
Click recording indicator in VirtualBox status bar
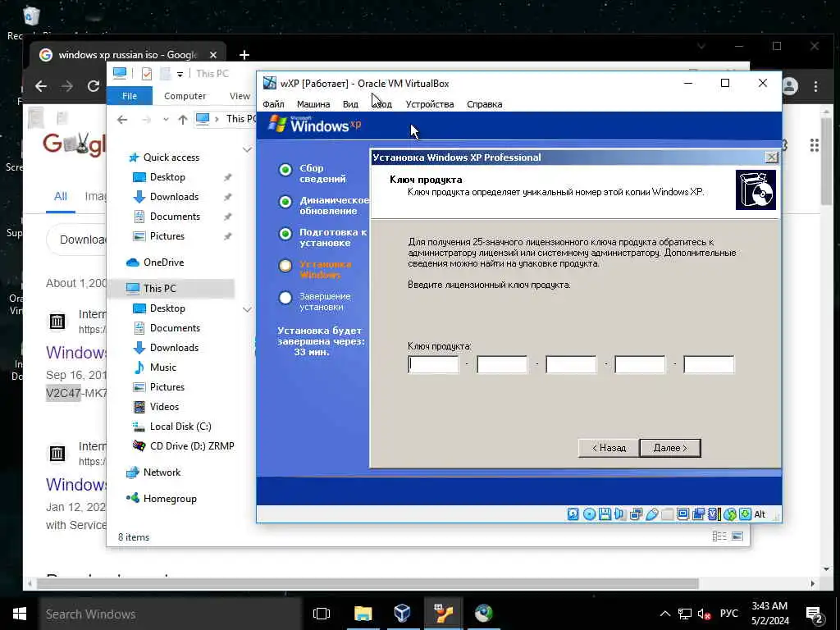click(x=699, y=514)
